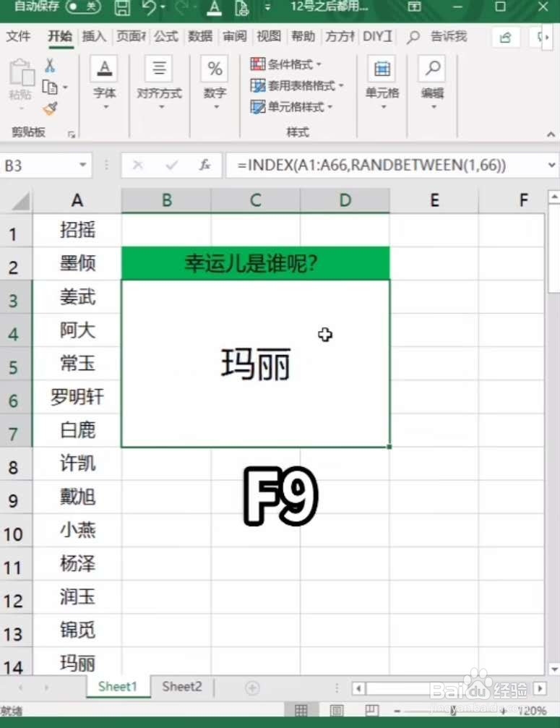The image size is (560, 728).
Task: Select the Sheet1 tab
Action: pyautogui.click(x=118, y=687)
